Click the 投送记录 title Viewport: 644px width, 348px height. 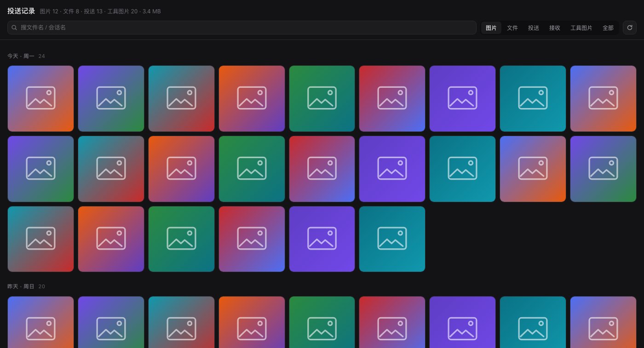pos(21,11)
